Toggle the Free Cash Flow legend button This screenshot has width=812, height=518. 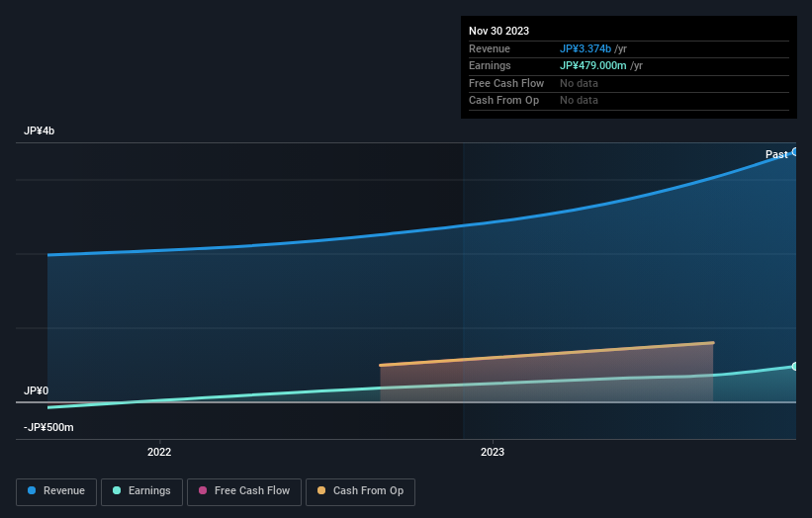244,491
